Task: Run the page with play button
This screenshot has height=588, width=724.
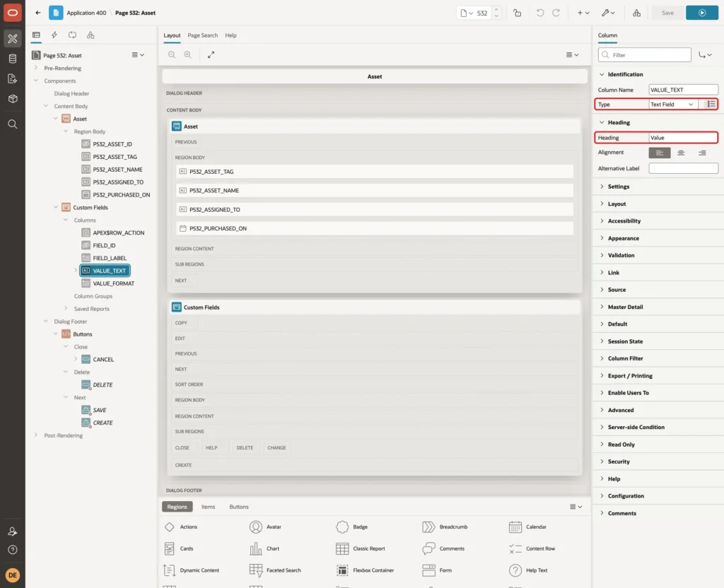Action: pyautogui.click(x=702, y=13)
